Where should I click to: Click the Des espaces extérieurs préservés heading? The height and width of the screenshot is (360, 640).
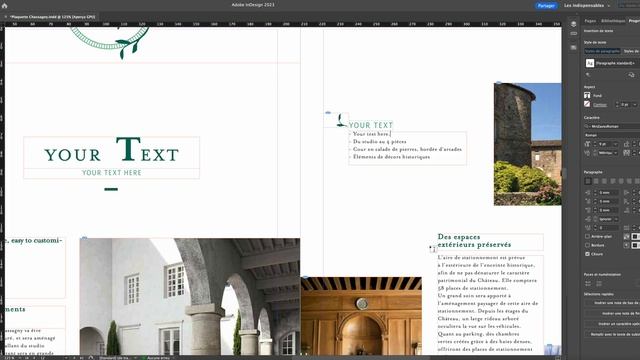(x=474, y=241)
